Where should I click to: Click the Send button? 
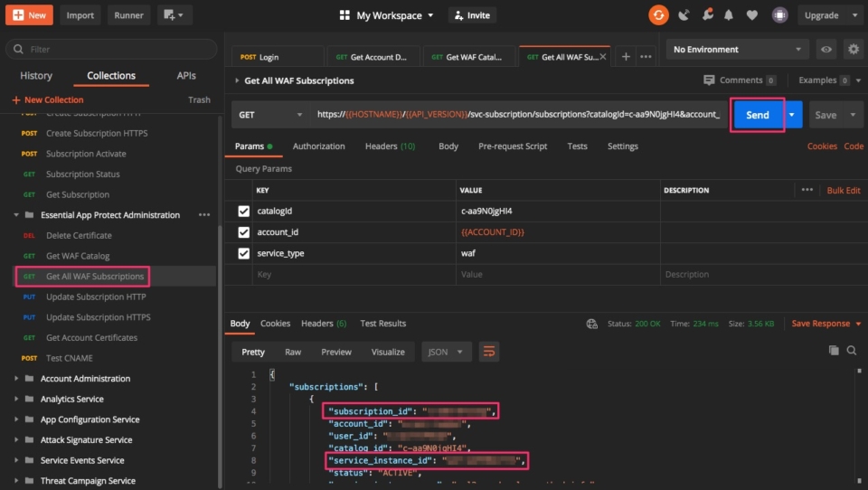click(x=758, y=115)
